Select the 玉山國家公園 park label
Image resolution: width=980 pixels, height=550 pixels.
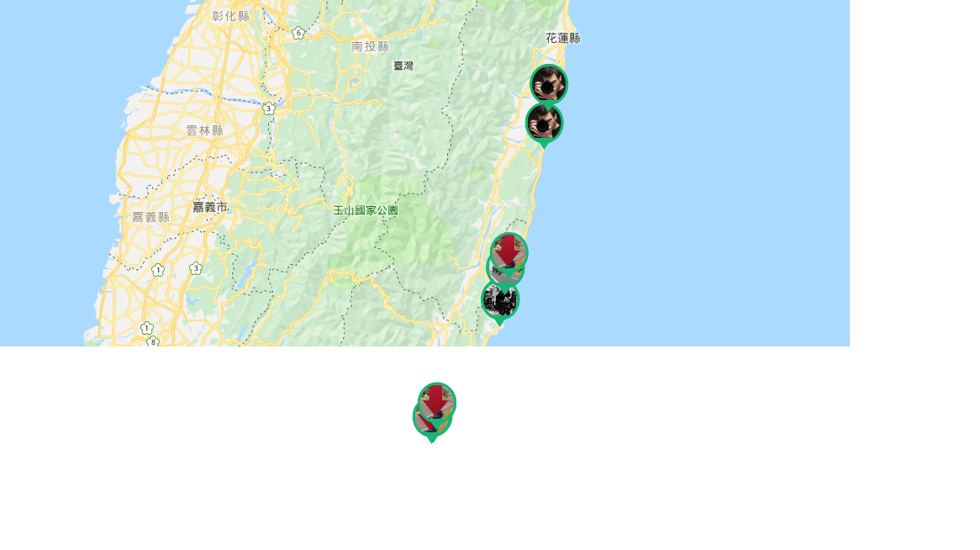pos(366,210)
